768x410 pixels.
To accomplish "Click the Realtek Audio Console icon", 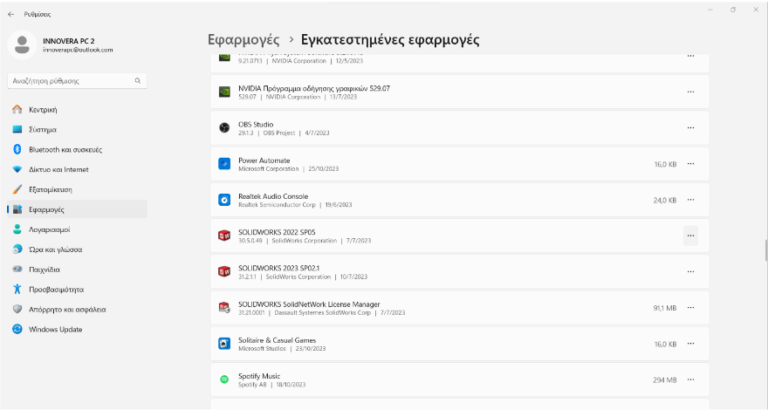I will pyautogui.click(x=225, y=199).
